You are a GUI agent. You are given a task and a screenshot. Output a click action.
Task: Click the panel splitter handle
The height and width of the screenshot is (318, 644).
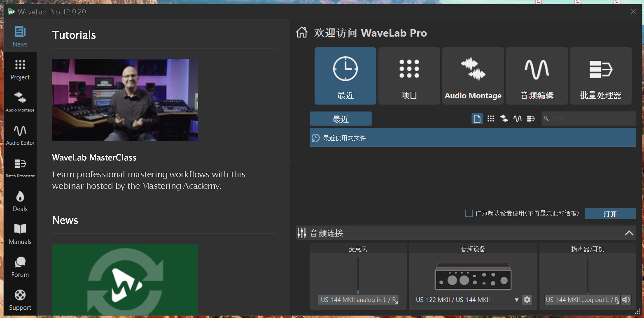(293, 167)
